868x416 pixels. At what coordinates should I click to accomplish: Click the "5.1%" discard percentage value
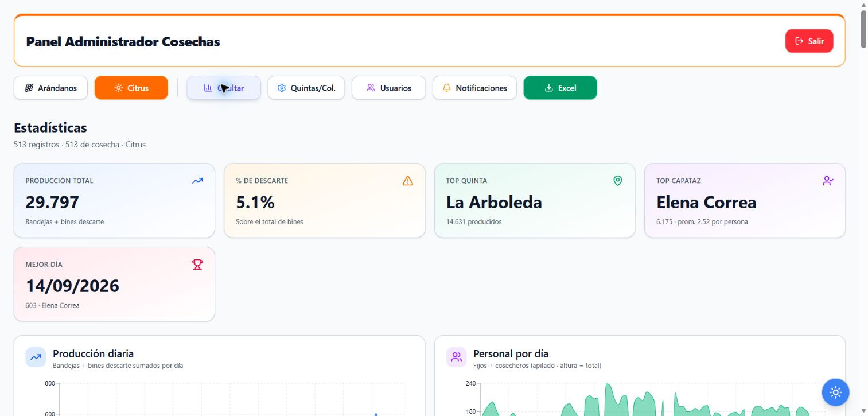pyautogui.click(x=255, y=203)
